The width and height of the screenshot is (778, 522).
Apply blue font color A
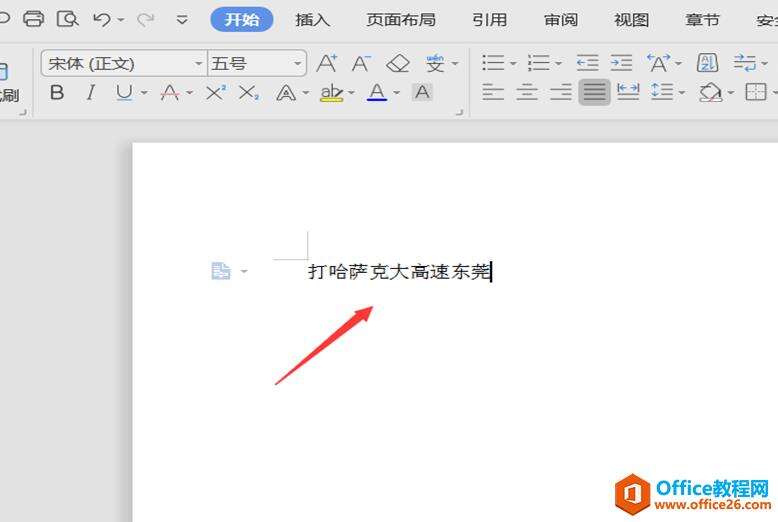click(x=377, y=92)
